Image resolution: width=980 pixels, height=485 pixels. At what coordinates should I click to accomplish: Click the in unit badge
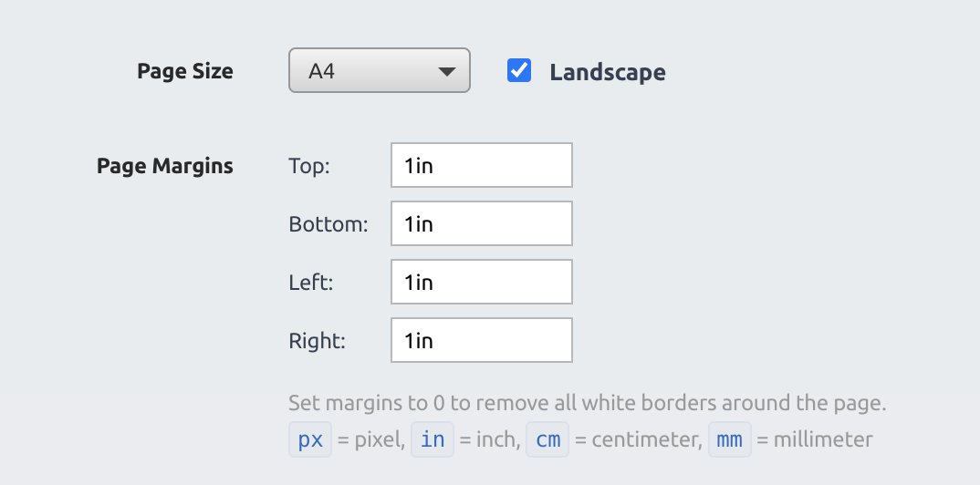click(433, 439)
